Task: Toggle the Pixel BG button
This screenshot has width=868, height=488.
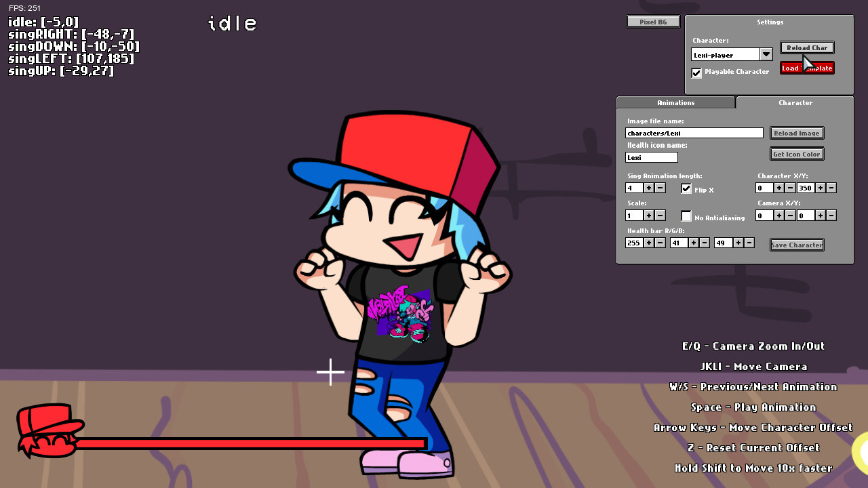Action: [652, 21]
